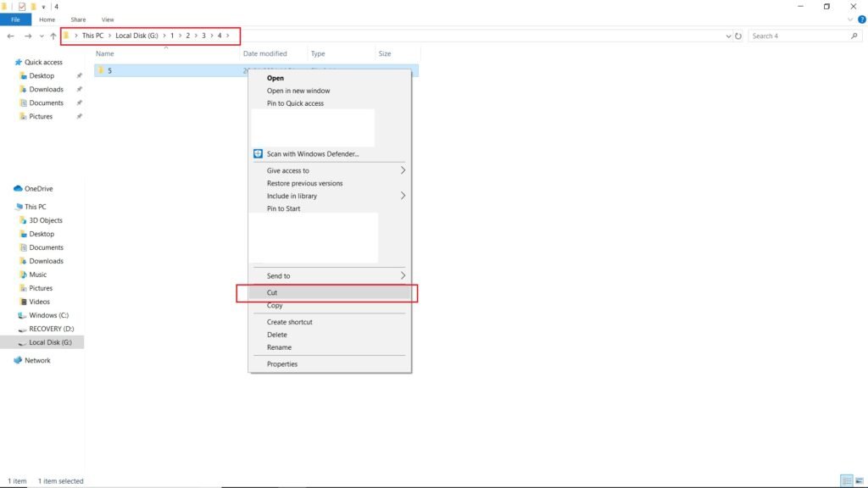868x488 pixels.
Task: Open the recent locations dropdown arrow
Action: pyautogui.click(x=42, y=36)
